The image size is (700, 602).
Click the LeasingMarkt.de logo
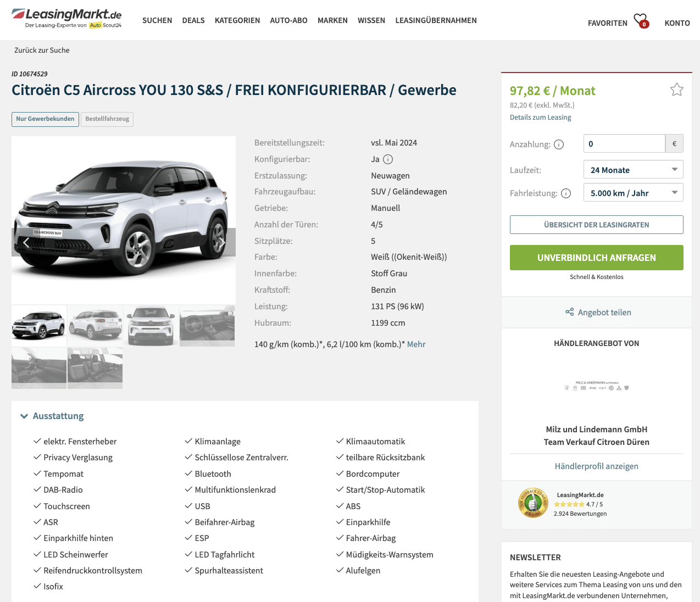click(x=67, y=18)
